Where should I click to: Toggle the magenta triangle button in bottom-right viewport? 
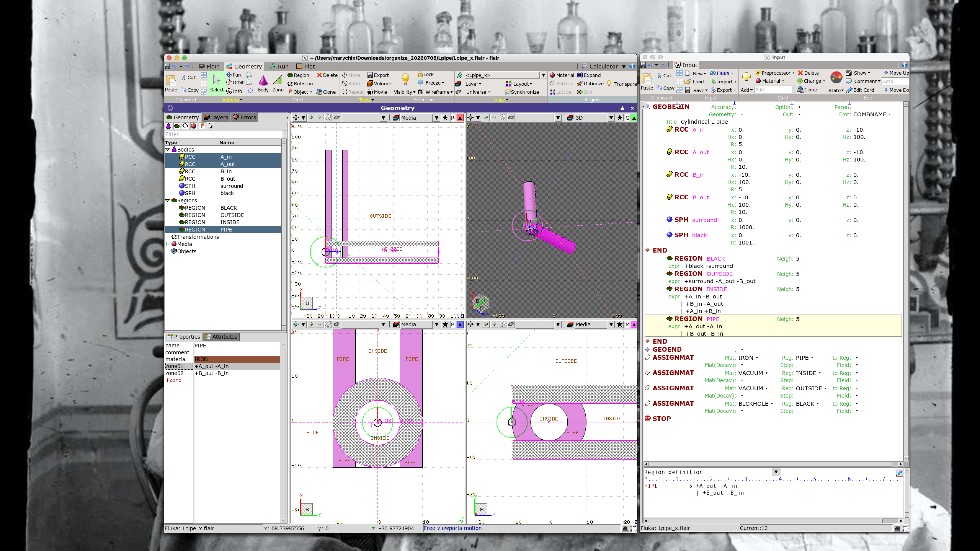click(634, 324)
